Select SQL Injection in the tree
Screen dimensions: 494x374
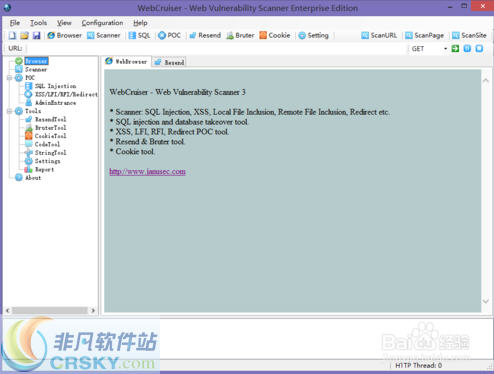click(x=55, y=86)
